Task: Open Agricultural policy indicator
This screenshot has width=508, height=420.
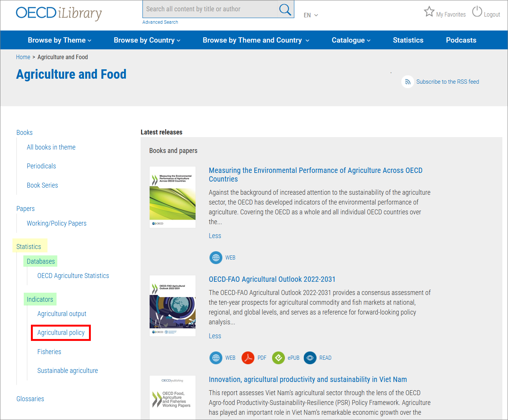Action: click(61, 333)
